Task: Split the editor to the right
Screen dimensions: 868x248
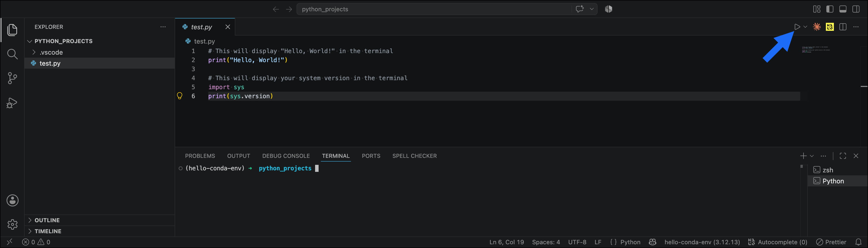Action: click(843, 27)
